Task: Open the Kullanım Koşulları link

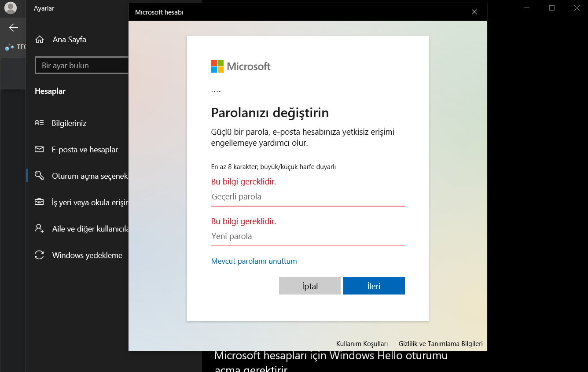Action: 362,344
